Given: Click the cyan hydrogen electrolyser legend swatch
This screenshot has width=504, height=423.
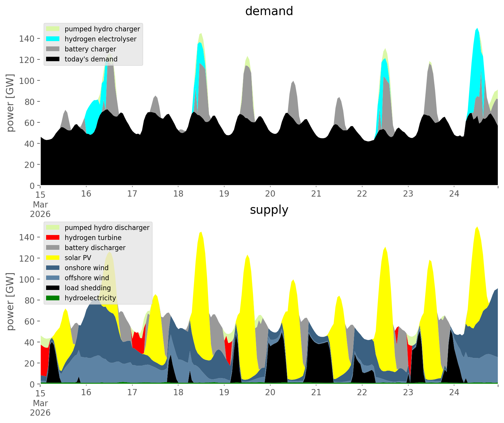Looking at the screenshot, I should click(53, 39).
